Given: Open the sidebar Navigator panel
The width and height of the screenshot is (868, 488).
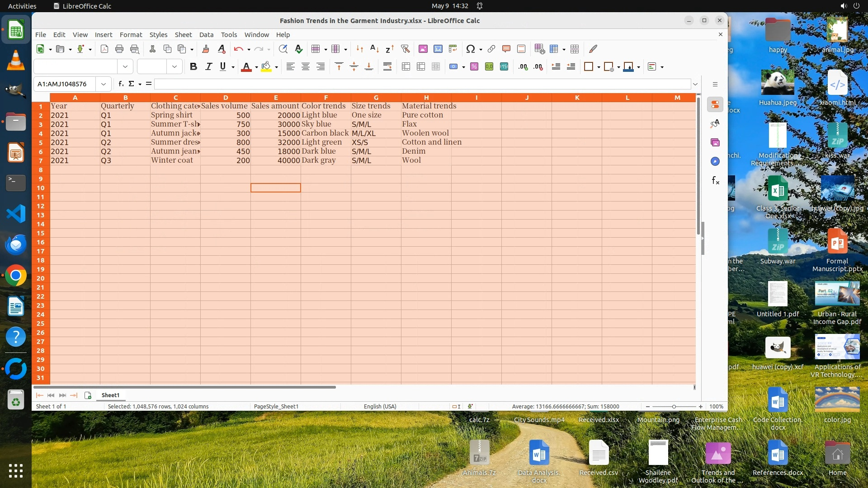Looking at the screenshot, I should pyautogui.click(x=715, y=161).
